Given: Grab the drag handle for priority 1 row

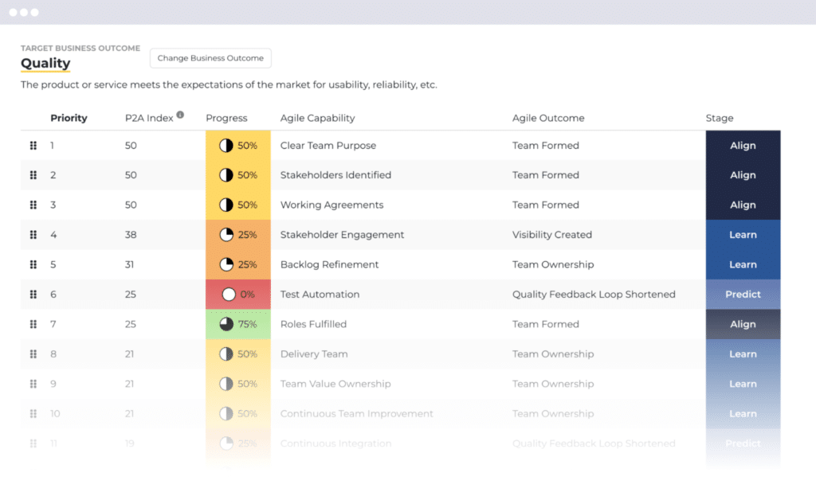Looking at the screenshot, I should (33, 145).
